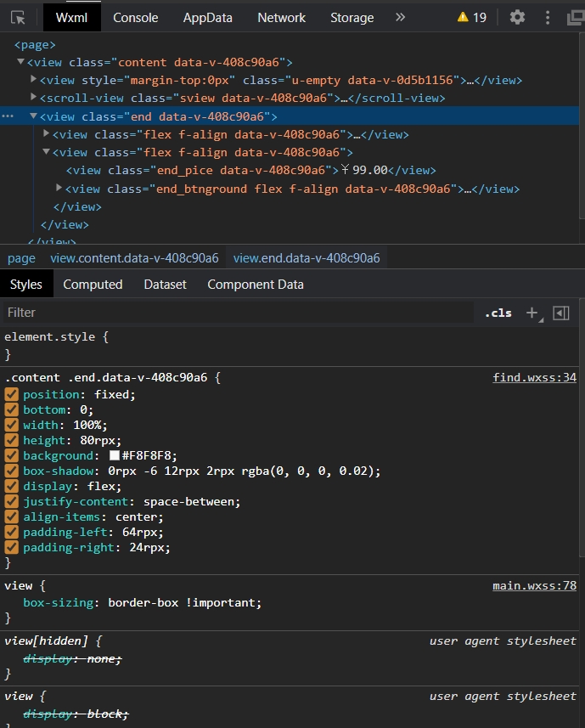Uncheck the background #F8F8F8 property
Screen dimensions: 585x728
pos(12,455)
